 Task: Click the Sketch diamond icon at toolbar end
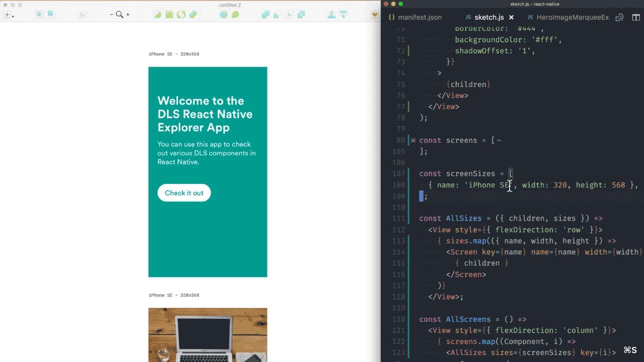pos(374,15)
